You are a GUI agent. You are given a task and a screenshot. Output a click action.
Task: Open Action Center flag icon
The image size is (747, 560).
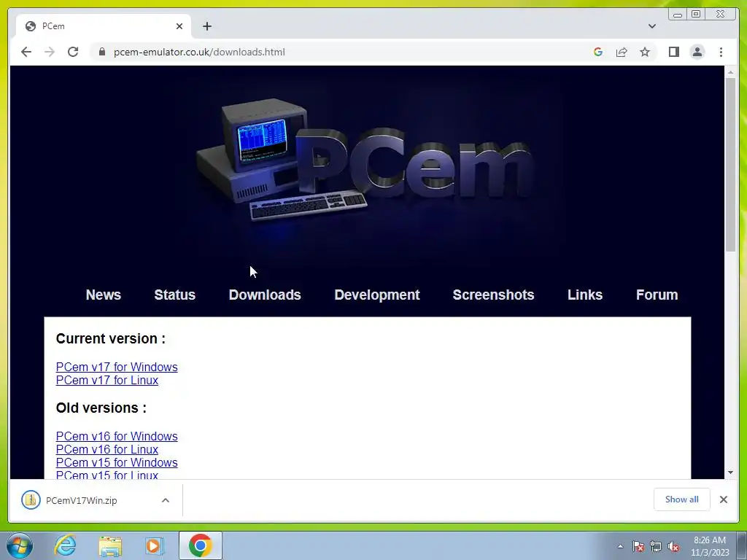tap(638, 547)
